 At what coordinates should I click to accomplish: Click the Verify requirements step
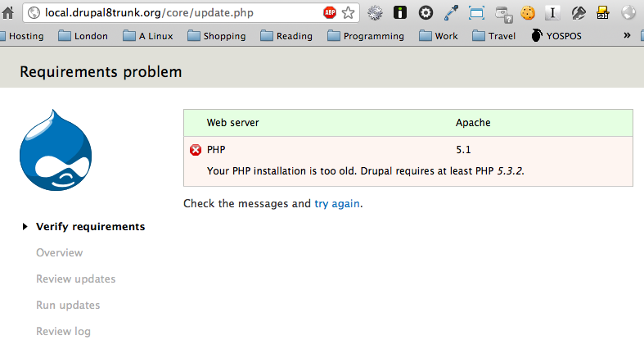pos(90,227)
